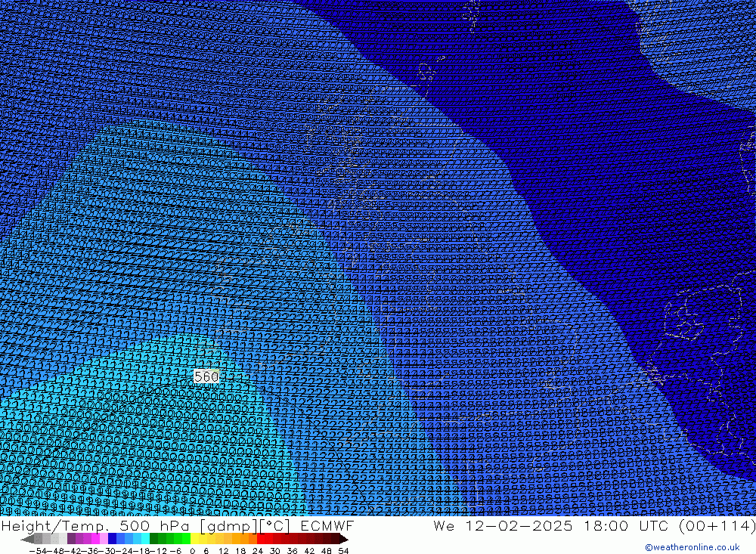Click the left arrow end of color scale
Viewport: 756px width, 554px height.
pyautogui.click(x=27, y=540)
